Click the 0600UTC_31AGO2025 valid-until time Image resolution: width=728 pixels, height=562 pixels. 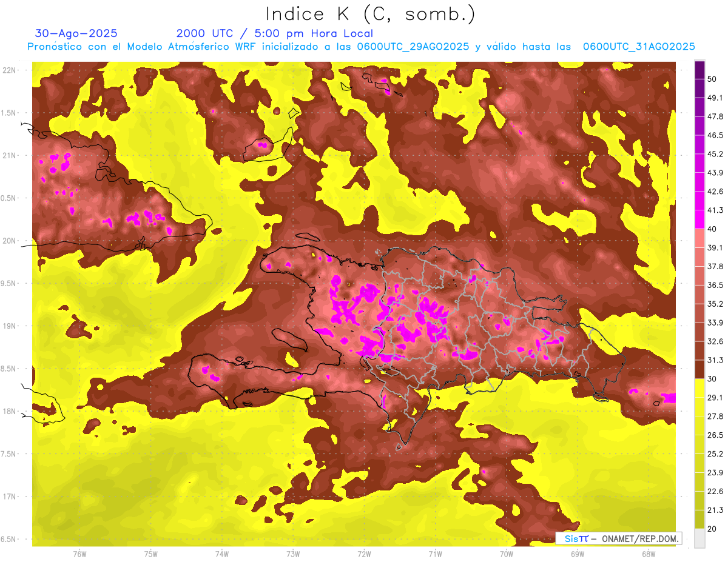click(638, 47)
